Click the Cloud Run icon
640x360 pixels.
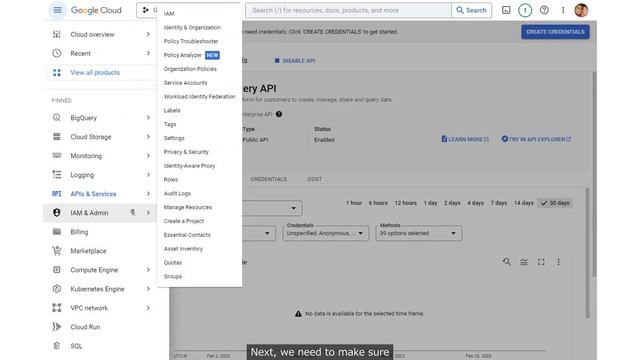point(57,327)
